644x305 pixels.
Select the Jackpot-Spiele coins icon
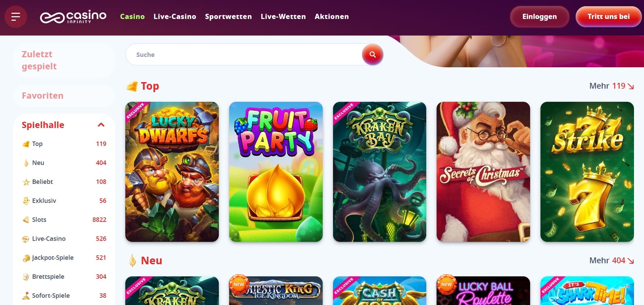(x=26, y=258)
